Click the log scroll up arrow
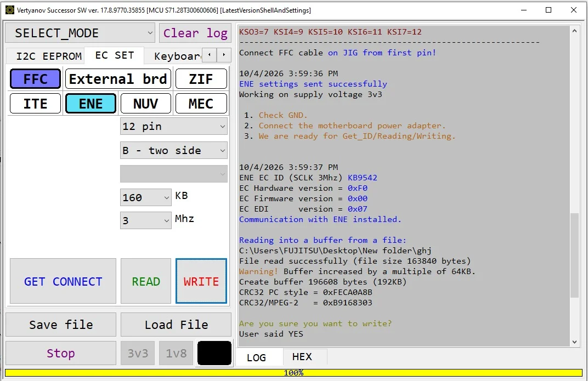 [574, 31]
